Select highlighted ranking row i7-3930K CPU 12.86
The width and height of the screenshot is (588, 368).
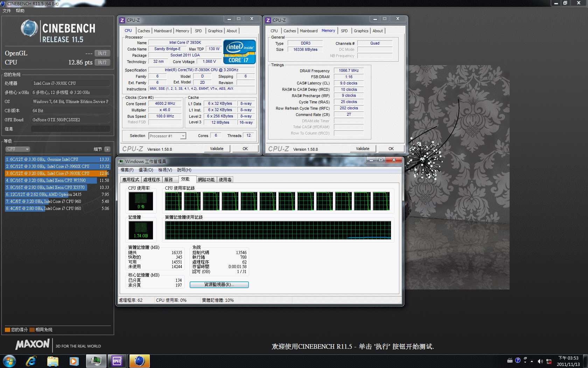pos(57,173)
